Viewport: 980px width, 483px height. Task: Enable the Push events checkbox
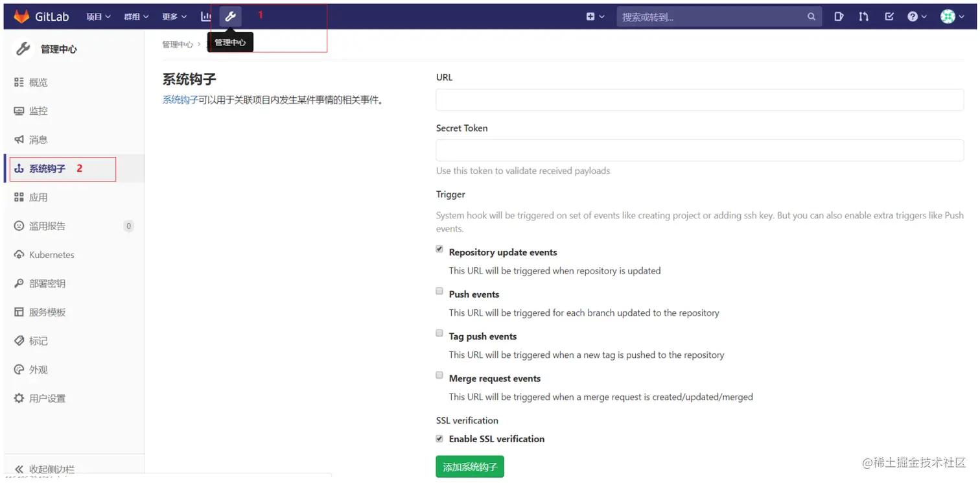click(x=439, y=292)
